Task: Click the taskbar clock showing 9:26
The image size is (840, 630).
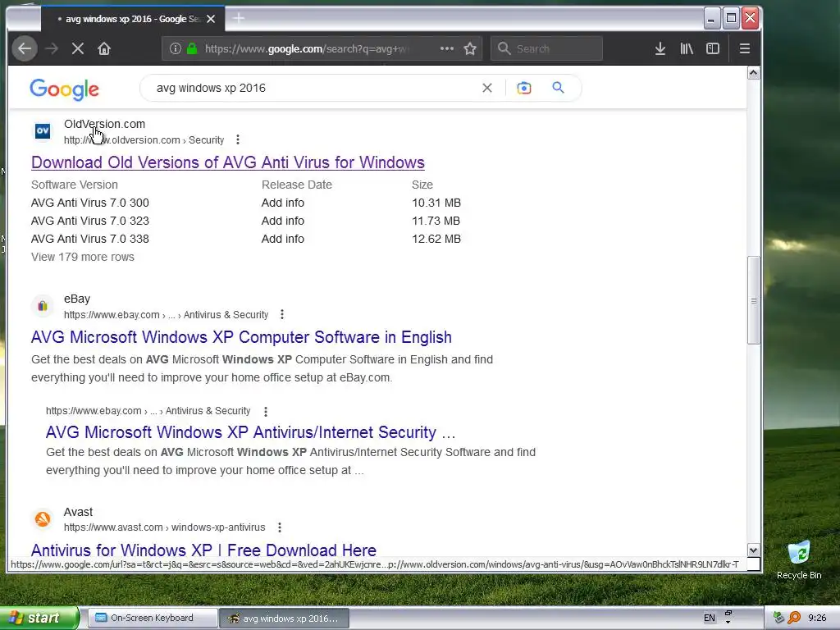Action: 817,618
